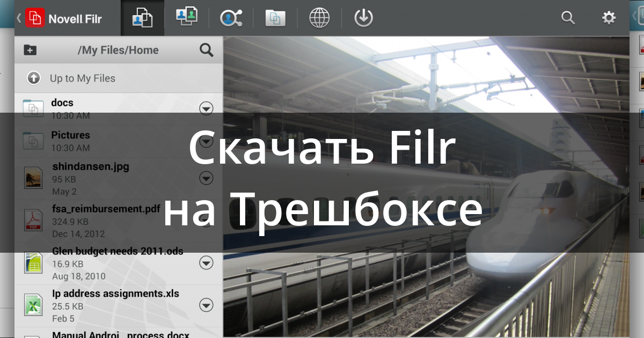
Task: Click the spreadsheet icon of the Glen budget file
Action: click(x=33, y=263)
